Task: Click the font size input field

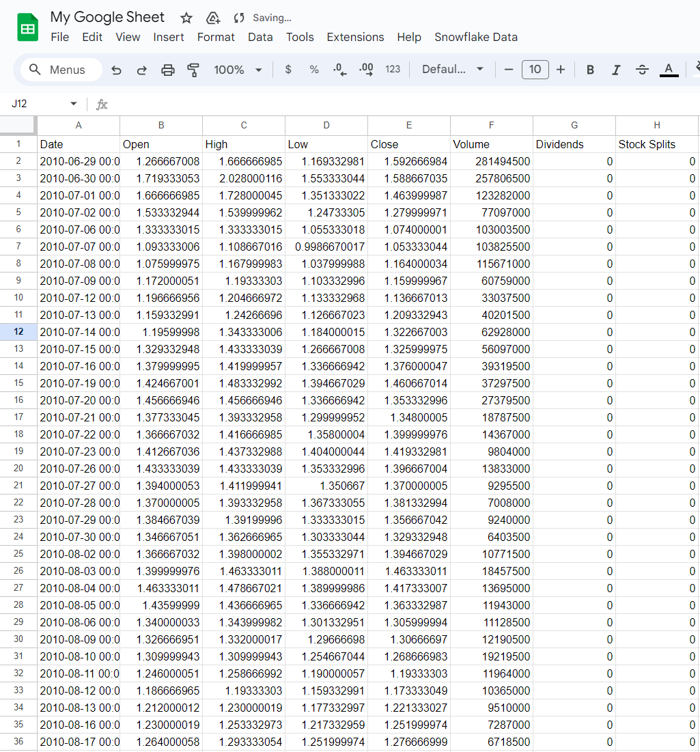Action: (535, 70)
